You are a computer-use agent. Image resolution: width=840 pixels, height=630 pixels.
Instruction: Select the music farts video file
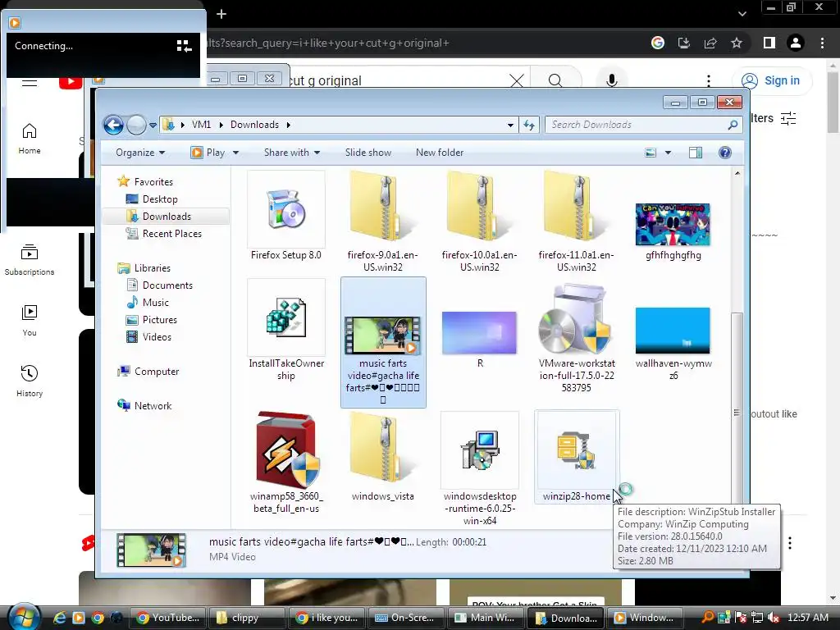(x=383, y=342)
